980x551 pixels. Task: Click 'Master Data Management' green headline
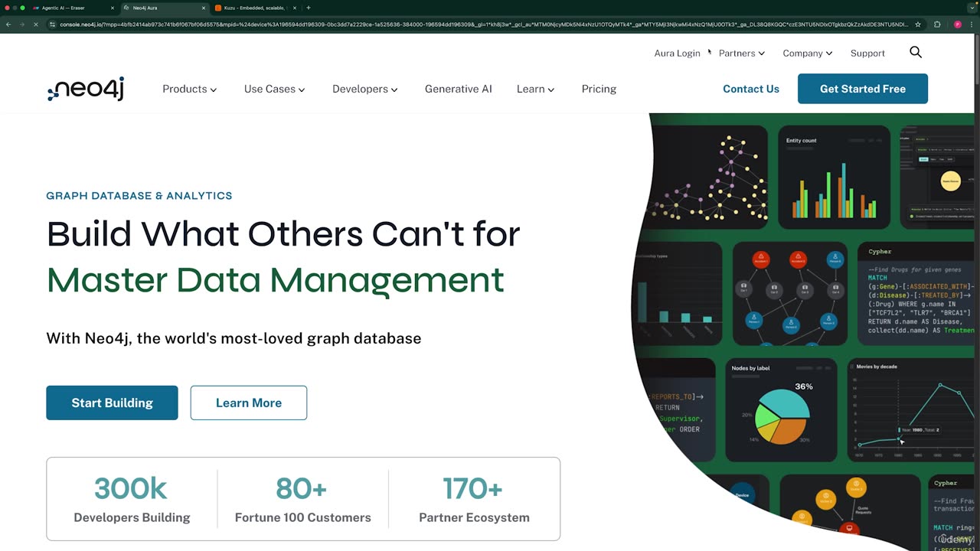(276, 280)
